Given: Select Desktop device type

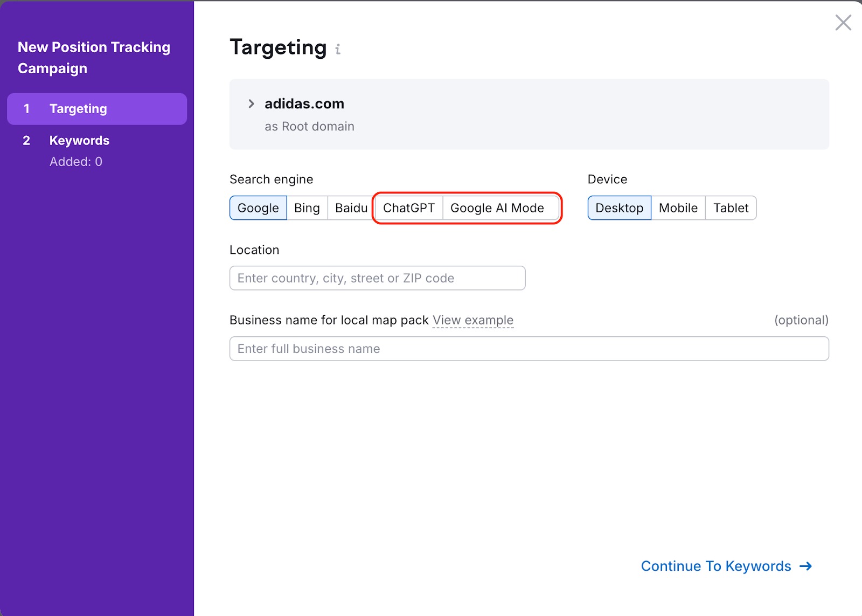Looking at the screenshot, I should (x=619, y=208).
